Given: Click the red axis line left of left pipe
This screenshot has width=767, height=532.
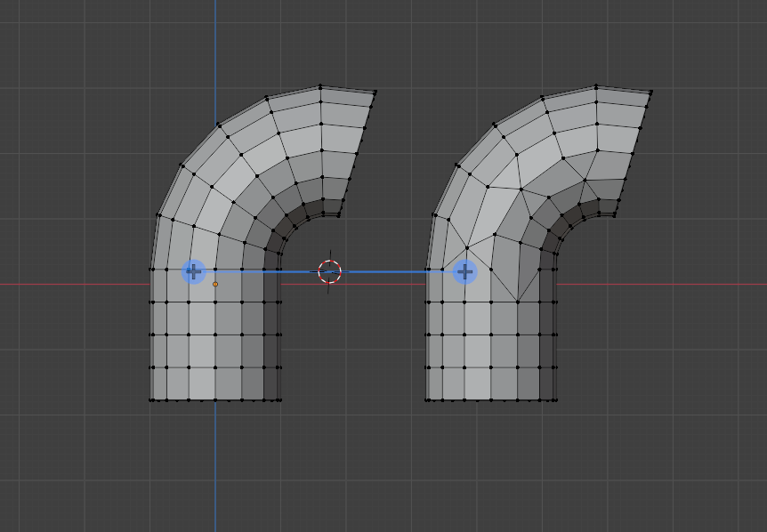Looking at the screenshot, I should [x=71, y=285].
